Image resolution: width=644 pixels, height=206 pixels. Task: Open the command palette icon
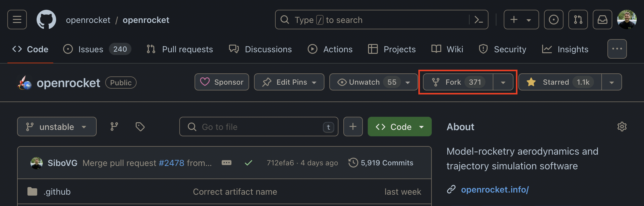478,20
